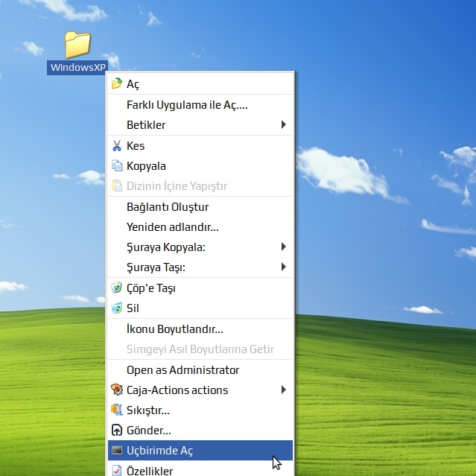Choose Yeniden adlandır to rename the folder

(x=200, y=227)
